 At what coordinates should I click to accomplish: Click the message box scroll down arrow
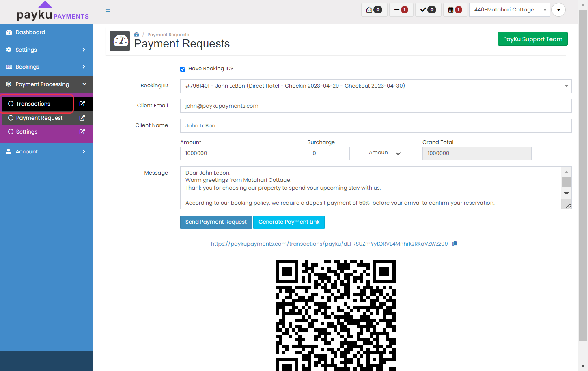coord(566,193)
